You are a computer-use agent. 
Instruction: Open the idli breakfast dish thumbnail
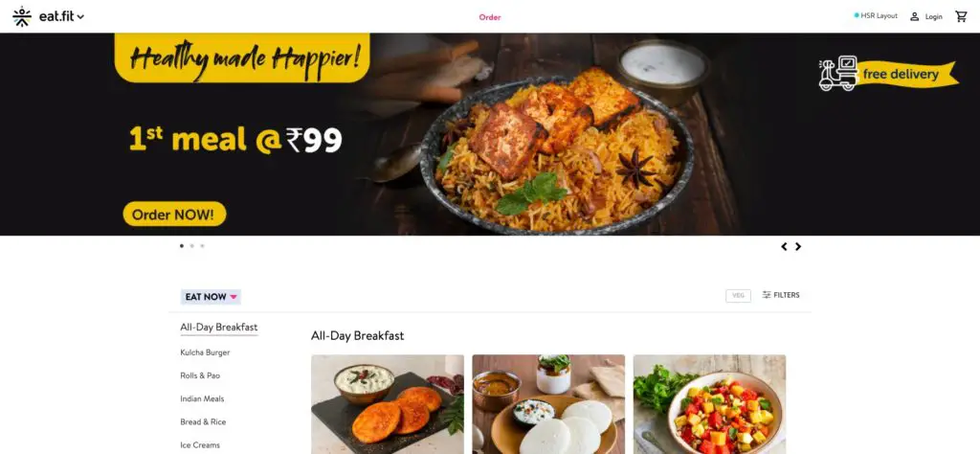(548, 404)
